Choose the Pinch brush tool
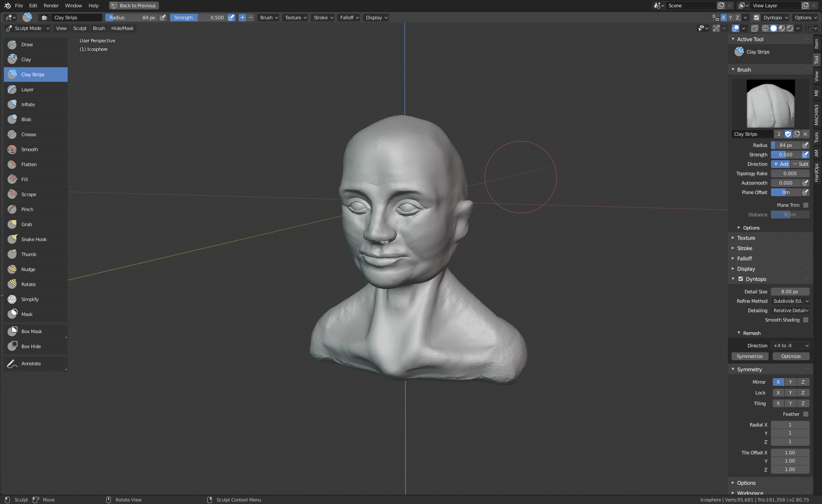Viewport: 822px width, 504px height. coord(27,209)
